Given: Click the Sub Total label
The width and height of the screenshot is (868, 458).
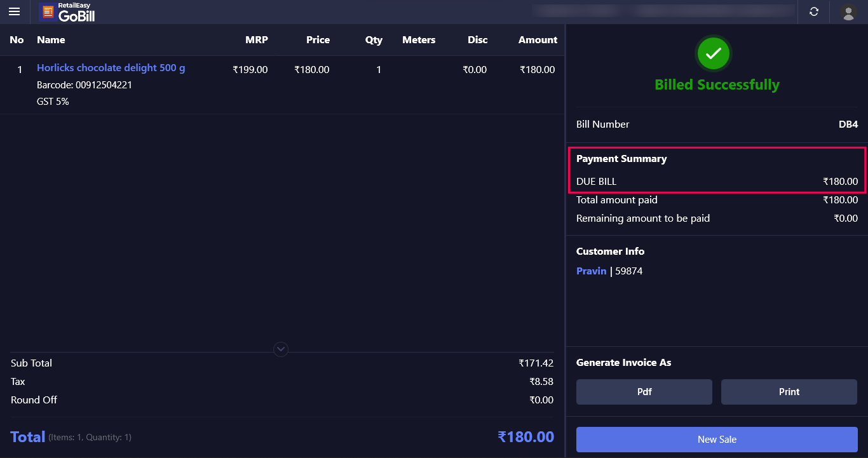Looking at the screenshot, I should 31,363.
